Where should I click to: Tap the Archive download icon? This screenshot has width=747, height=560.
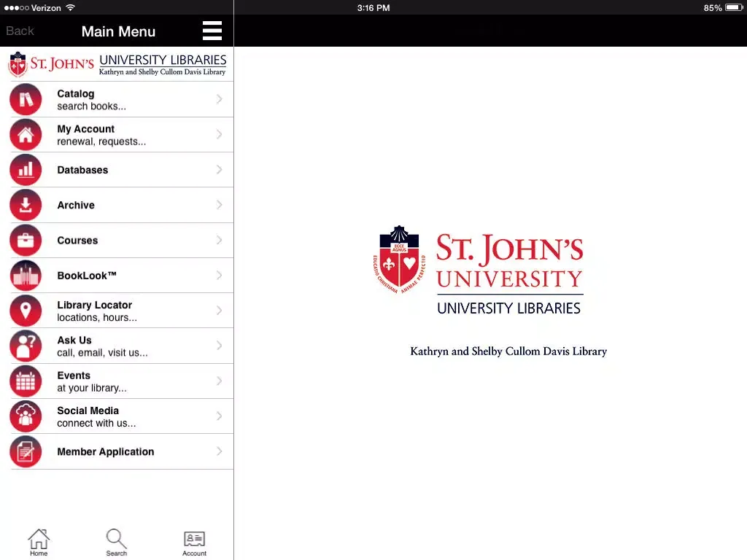click(x=26, y=205)
